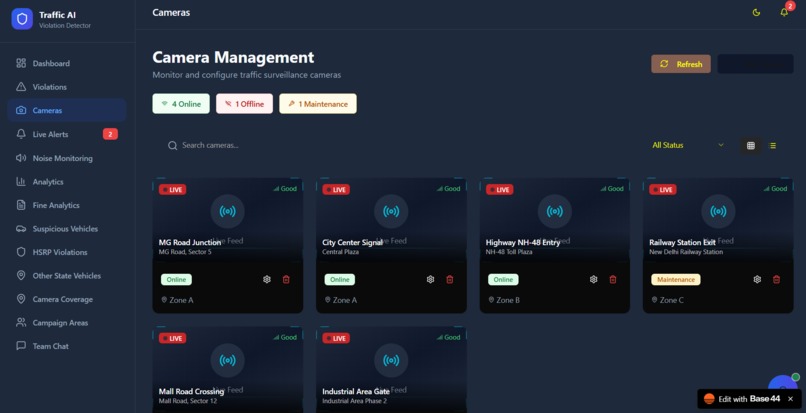Click the Other State Vehicles pin icon
This screenshot has width=806, height=413.
tap(21, 276)
